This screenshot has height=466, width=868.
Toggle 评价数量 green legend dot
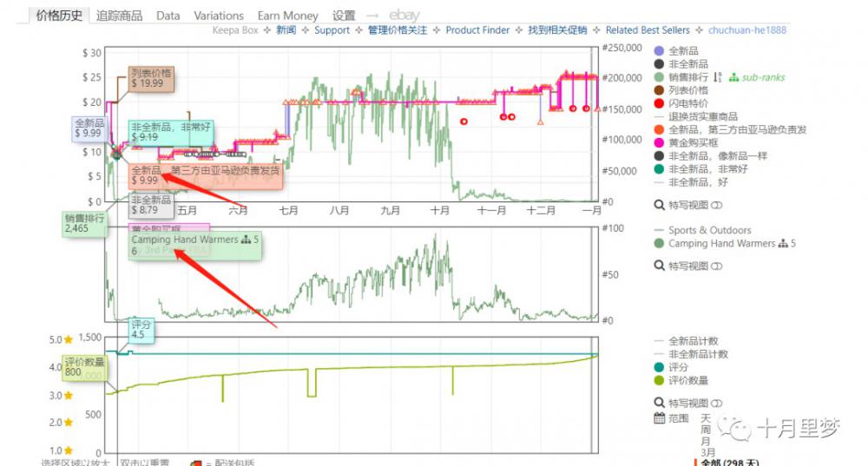pyautogui.click(x=659, y=381)
